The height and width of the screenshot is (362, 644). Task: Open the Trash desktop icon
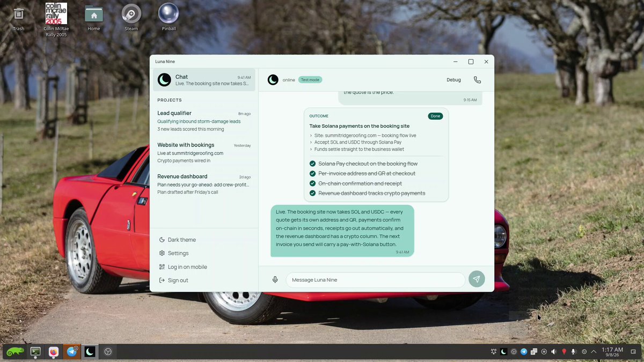click(19, 17)
